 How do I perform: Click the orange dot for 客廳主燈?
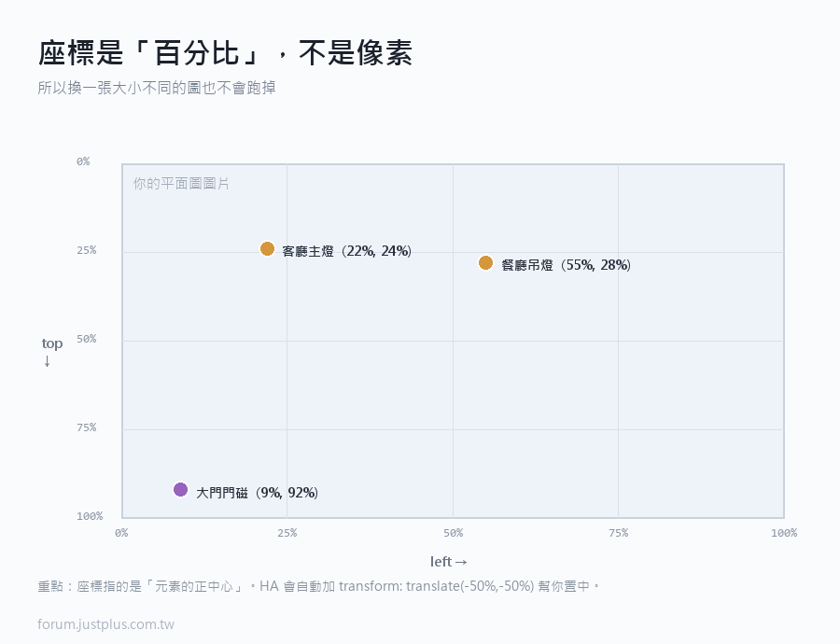[267, 248]
